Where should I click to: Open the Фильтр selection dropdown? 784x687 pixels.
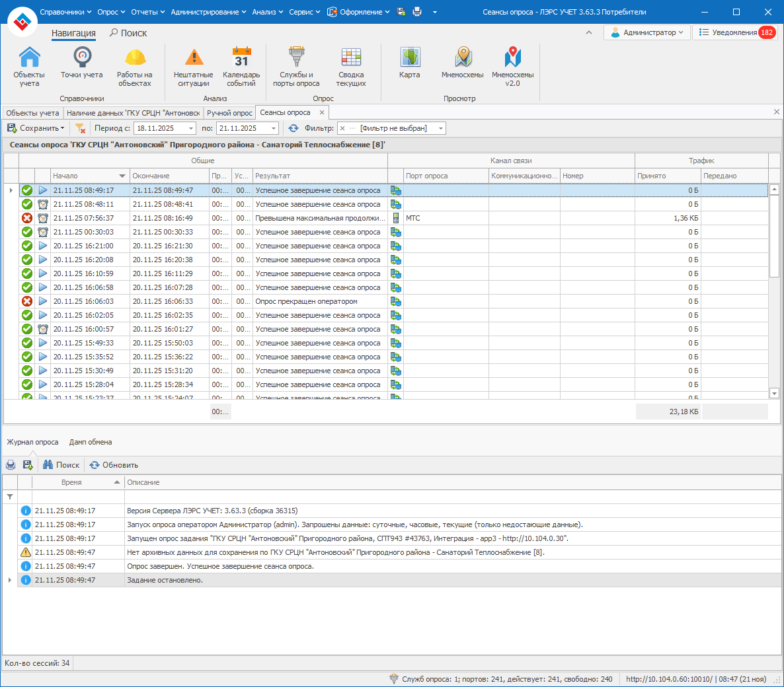click(x=441, y=128)
